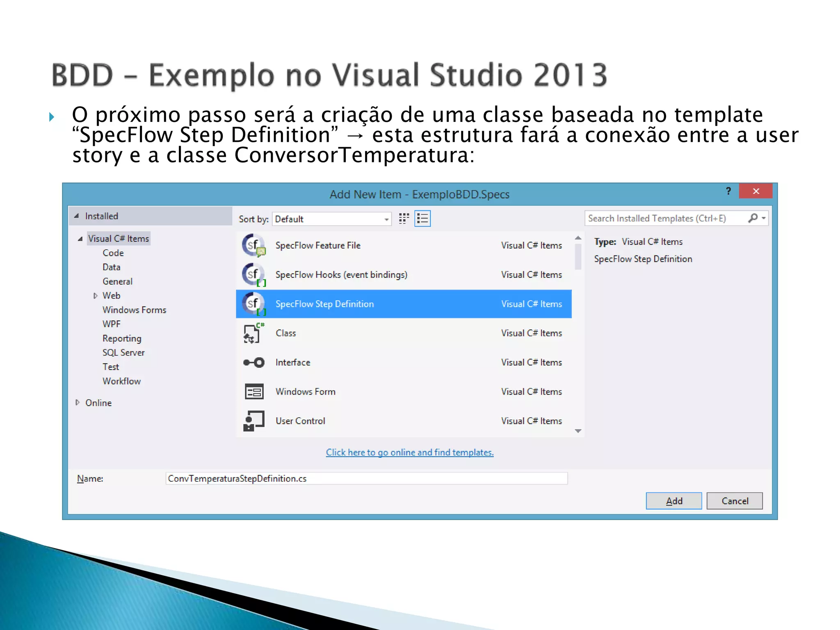
Task: Select the SQL Server category
Action: (x=123, y=353)
